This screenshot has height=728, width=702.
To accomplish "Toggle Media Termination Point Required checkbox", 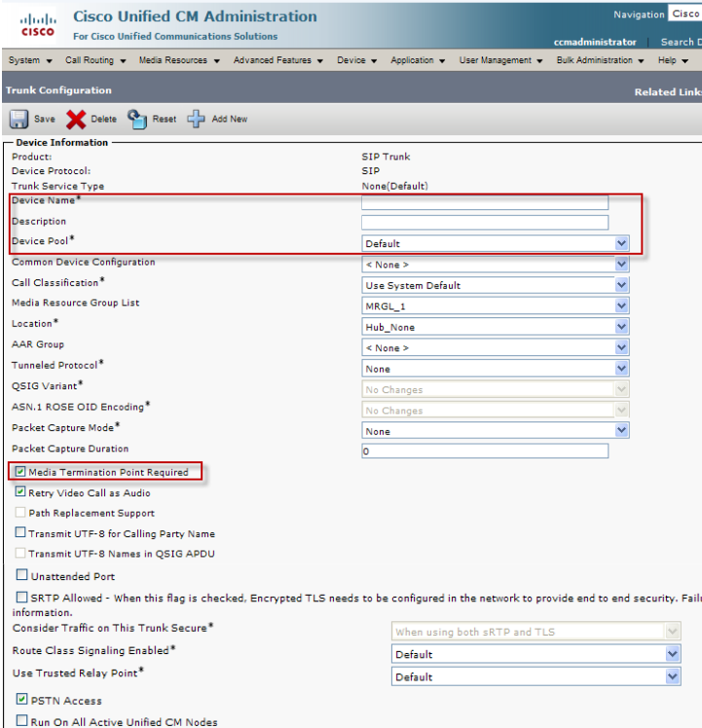I will (x=20, y=472).
